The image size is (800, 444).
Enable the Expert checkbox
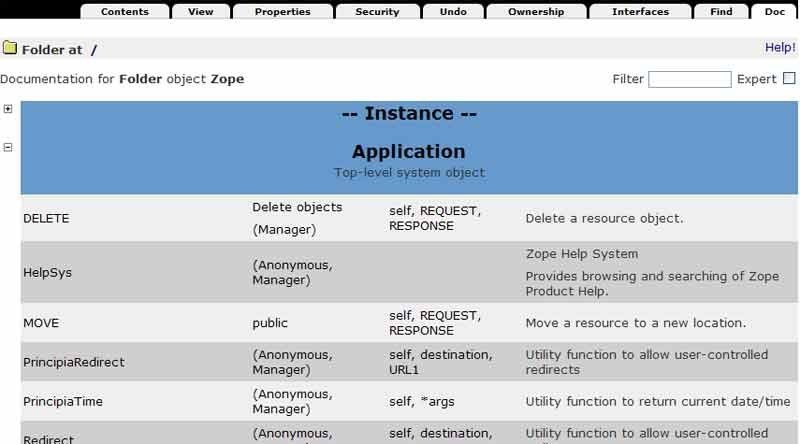click(x=789, y=78)
